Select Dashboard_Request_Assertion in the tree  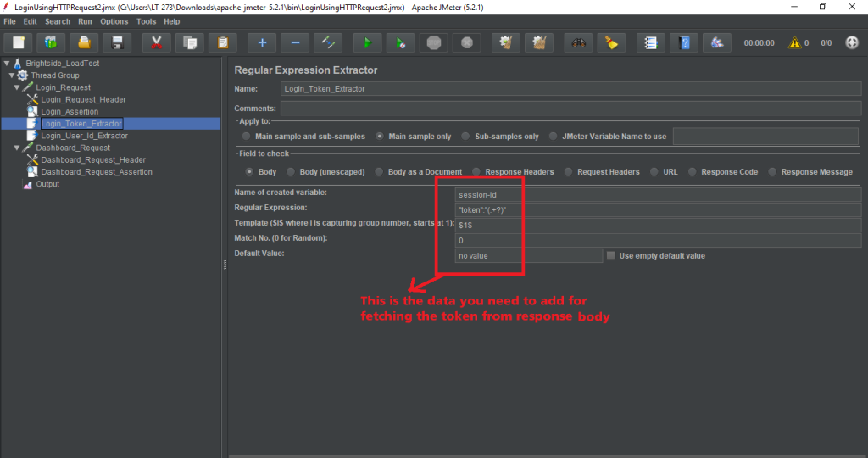pyautogui.click(x=97, y=172)
